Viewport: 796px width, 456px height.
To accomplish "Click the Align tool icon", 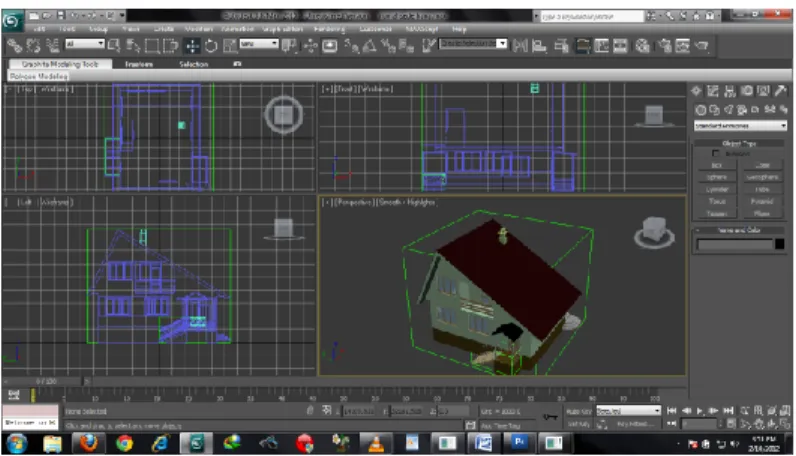I will 539,46.
